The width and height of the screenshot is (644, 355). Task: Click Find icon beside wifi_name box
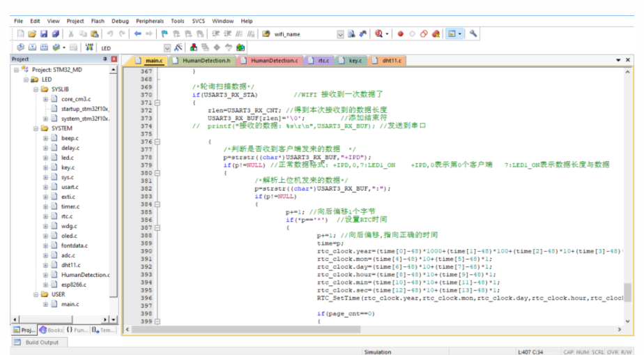point(351,34)
